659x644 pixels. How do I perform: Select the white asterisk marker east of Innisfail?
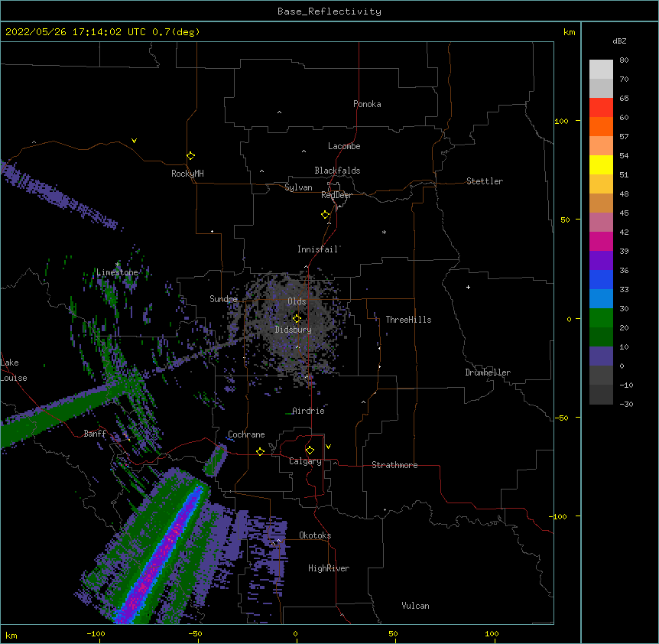(384, 232)
